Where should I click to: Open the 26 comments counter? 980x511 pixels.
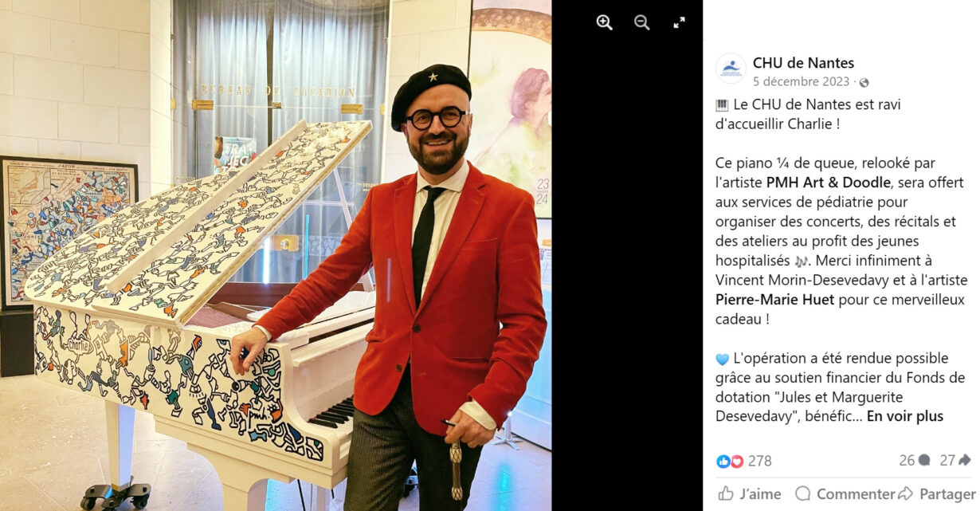point(914,460)
